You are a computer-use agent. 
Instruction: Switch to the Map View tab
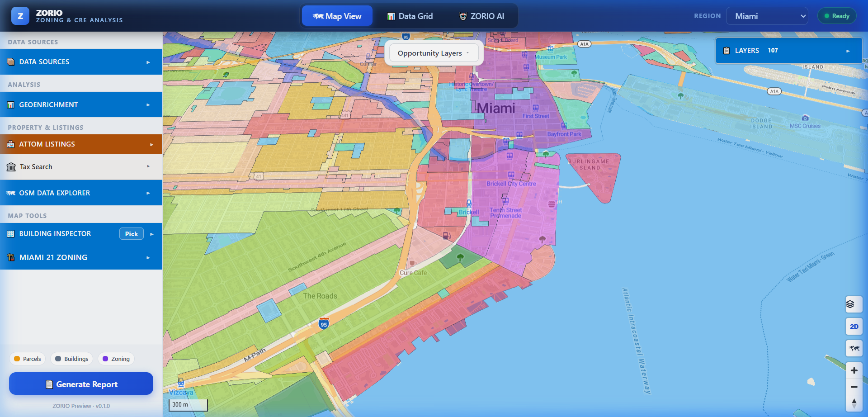[x=337, y=16]
